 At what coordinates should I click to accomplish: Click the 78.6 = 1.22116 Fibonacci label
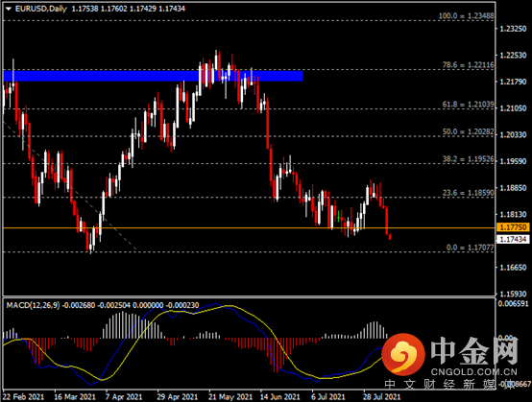pyautogui.click(x=468, y=64)
